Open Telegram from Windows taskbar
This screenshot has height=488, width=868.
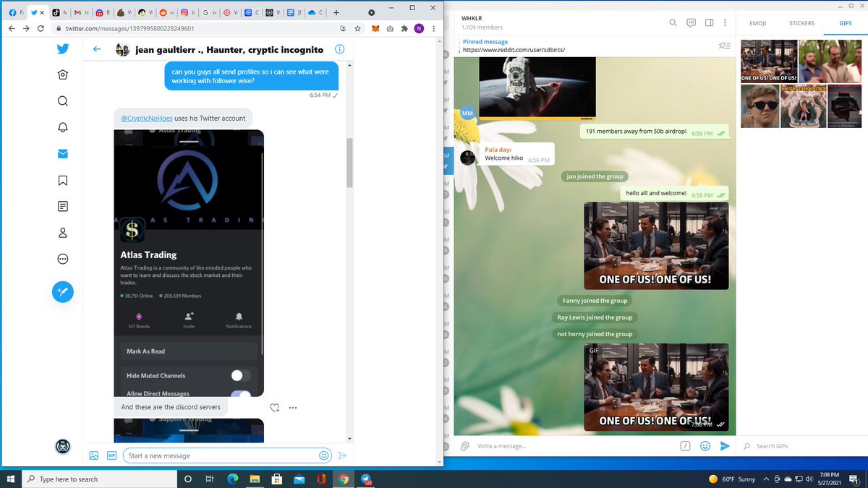click(367, 479)
